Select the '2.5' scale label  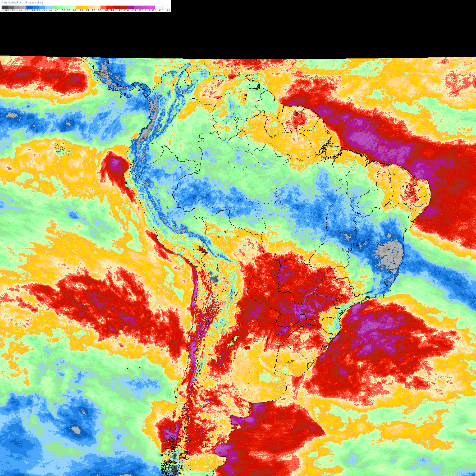pyautogui.click(x=33, y=10)
